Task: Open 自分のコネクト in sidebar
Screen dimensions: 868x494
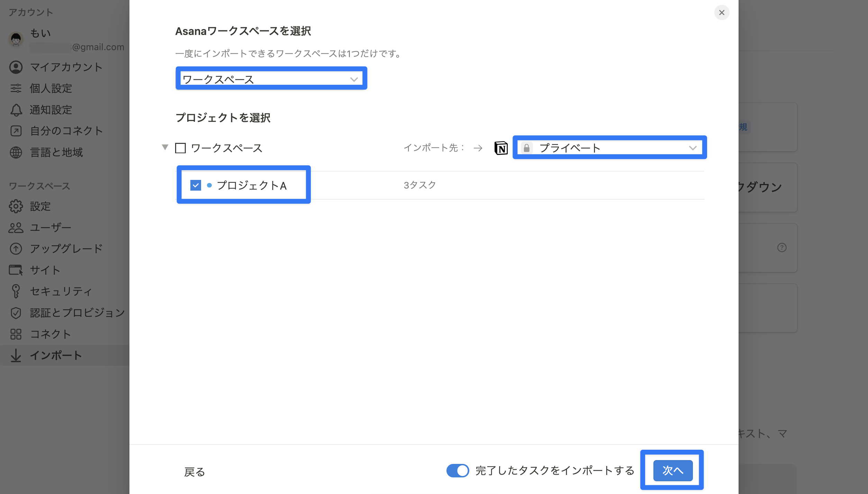Action: (x=65, y=131)
